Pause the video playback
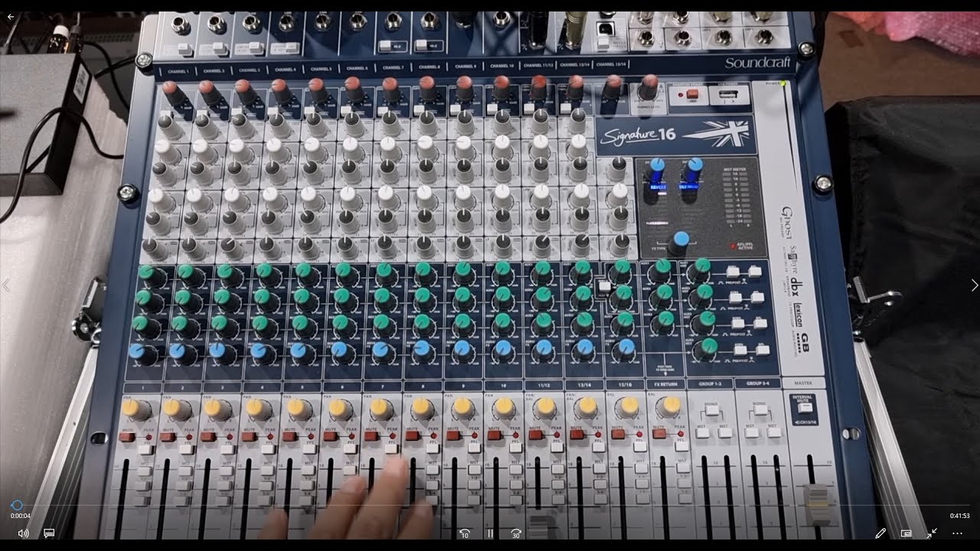Image resolution: width=980 pixels, height=551 pixels. click(490, 533)
